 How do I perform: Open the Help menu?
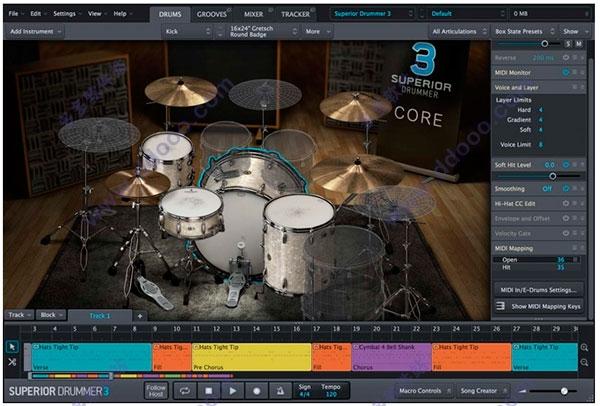pos(122,14)
